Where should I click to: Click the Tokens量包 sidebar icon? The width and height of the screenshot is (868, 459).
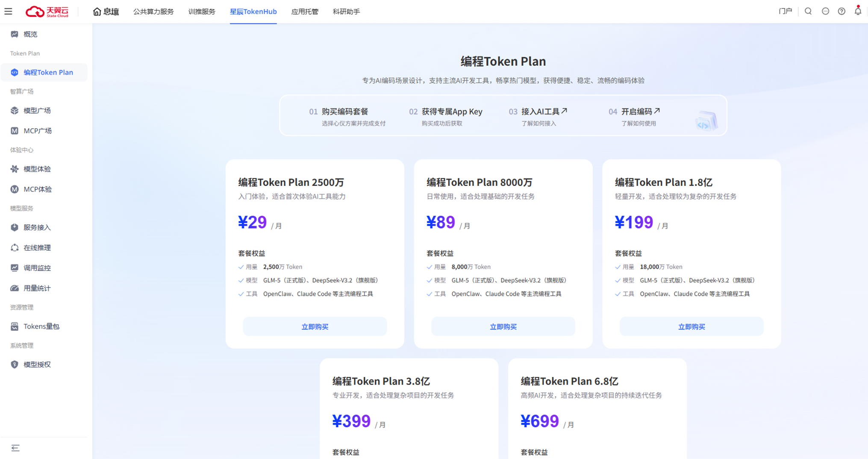coord(15,327)
